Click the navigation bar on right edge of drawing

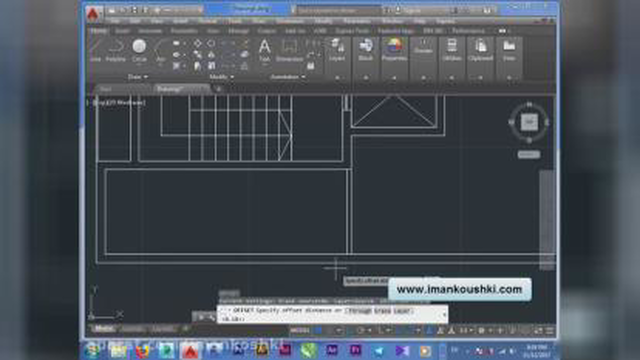[x=547, y=220]
